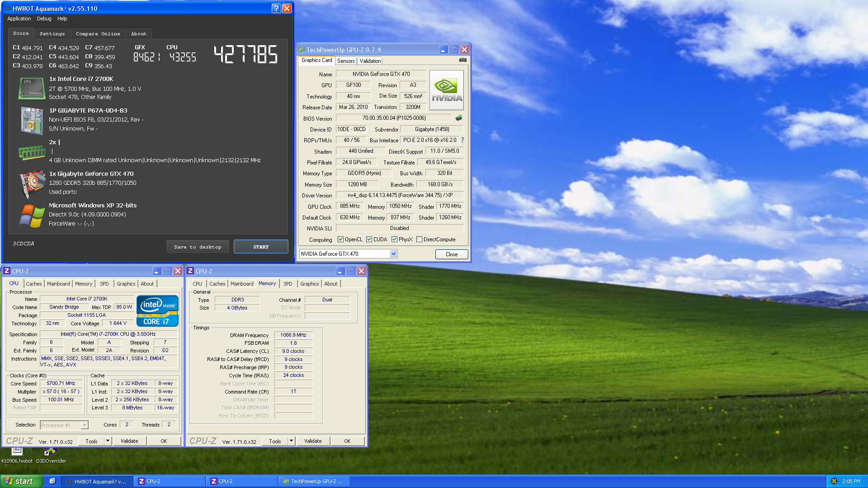Open the GPU selection dropdown in GPU-Z
The width and height of the screenshot is (868, 488).
[393, 254]
